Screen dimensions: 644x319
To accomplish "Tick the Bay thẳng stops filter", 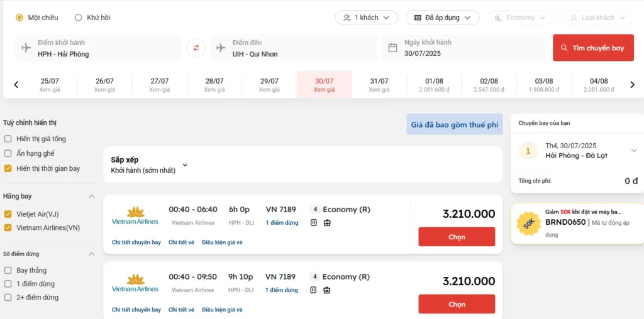I will tap(8, 271).
